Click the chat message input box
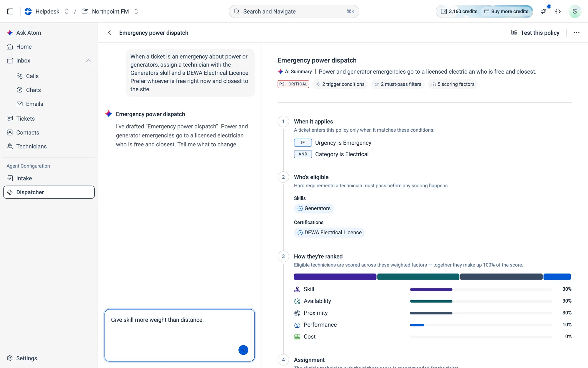 point(180,335)
